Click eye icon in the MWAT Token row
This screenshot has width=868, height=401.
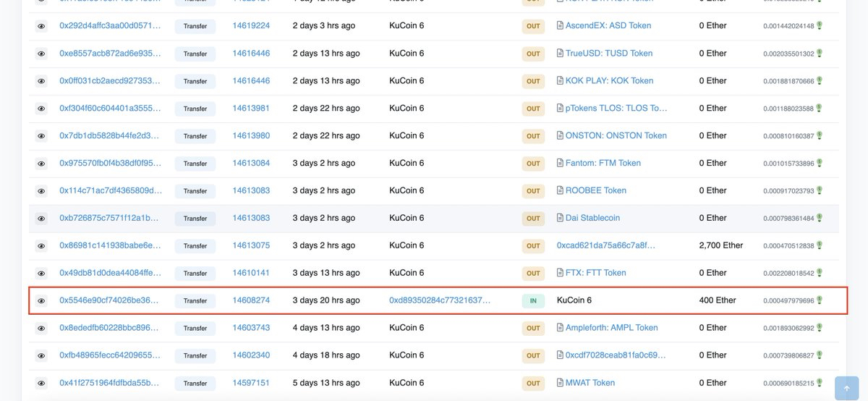41,383
